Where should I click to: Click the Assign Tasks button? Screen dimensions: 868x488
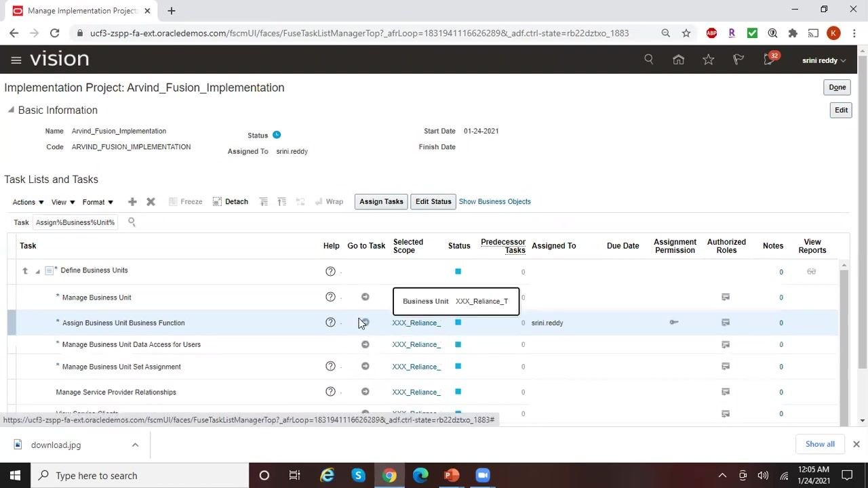(x=381, y=201)
